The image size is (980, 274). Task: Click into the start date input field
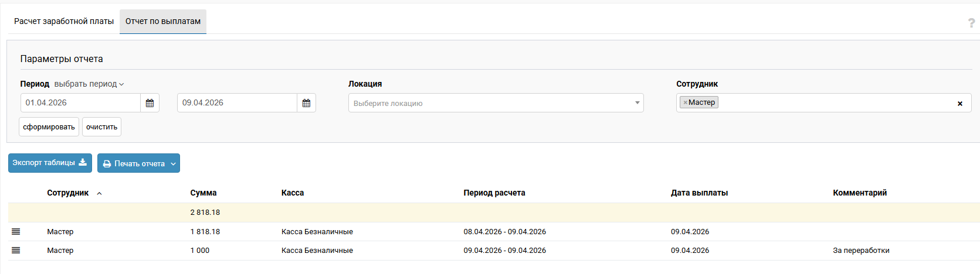(80, 103)
